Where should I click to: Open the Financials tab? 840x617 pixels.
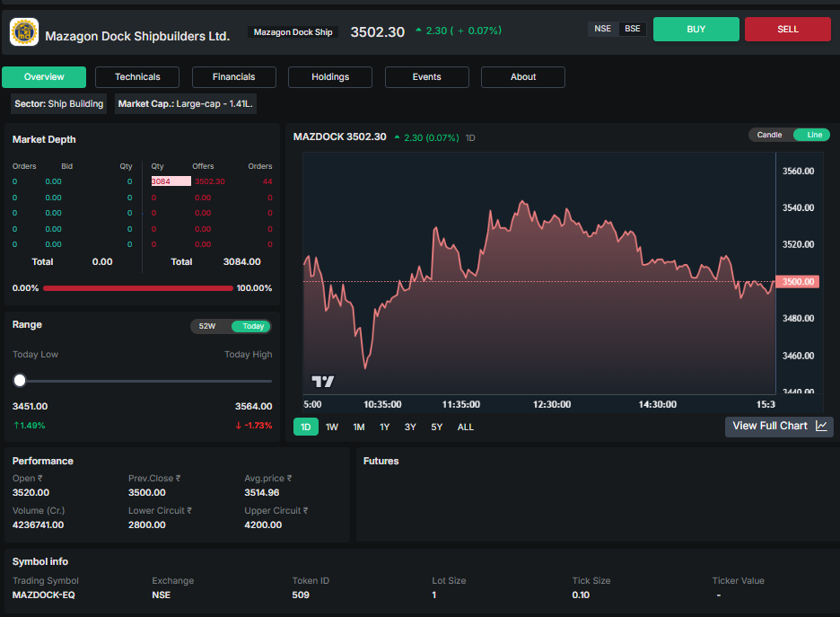point(233,77)
